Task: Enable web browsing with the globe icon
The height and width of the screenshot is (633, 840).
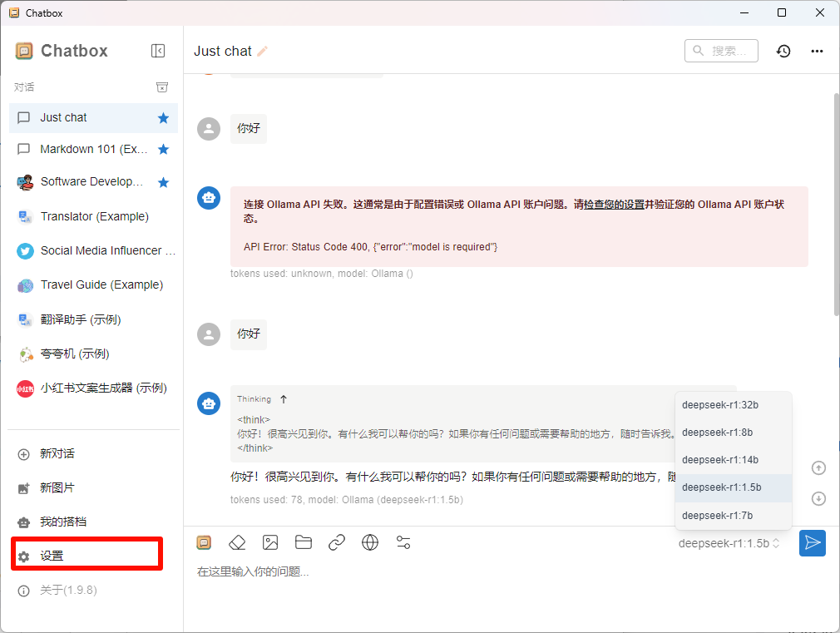Action: (x=370, y=542)
